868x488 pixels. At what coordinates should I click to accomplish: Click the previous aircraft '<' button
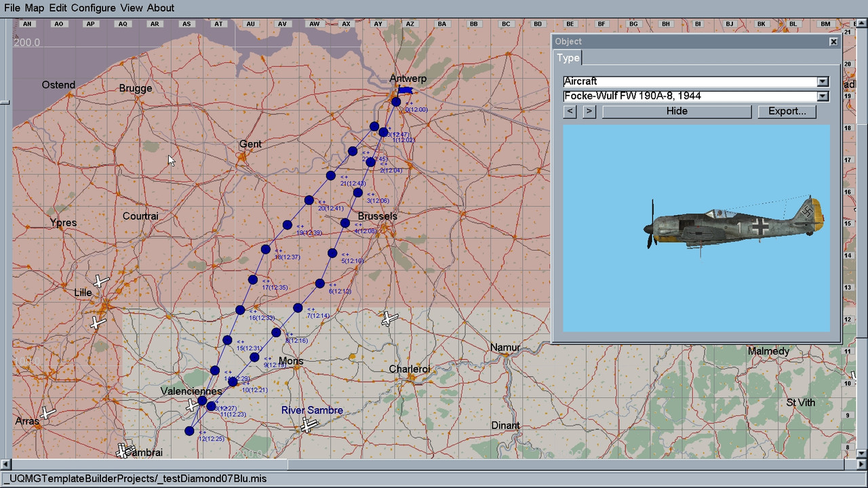570,111
